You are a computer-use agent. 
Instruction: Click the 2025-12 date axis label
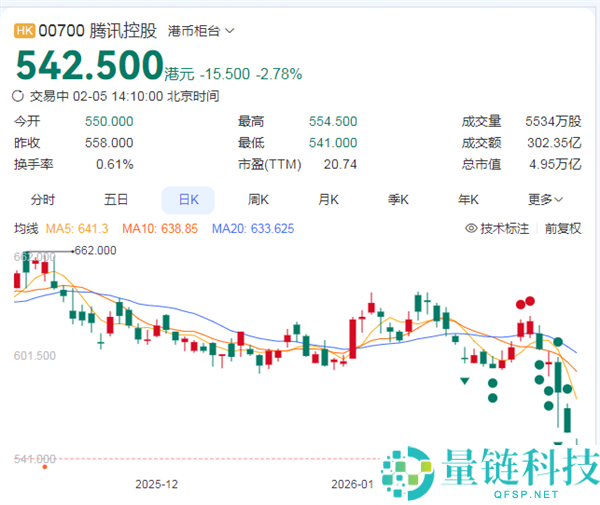point(157,484)
